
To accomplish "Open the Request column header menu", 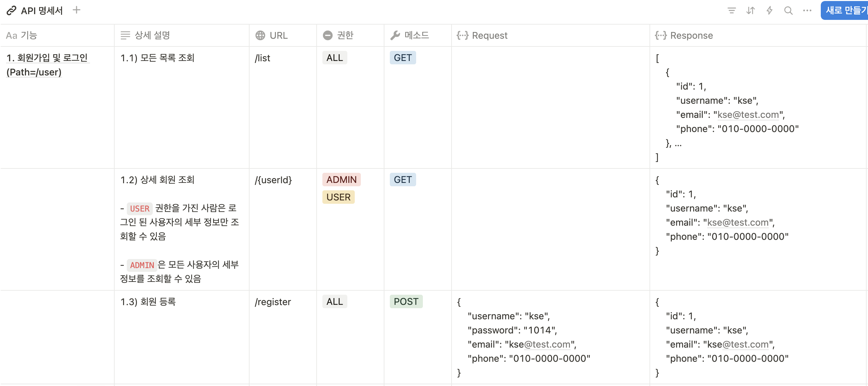I will tap(489, 35).
